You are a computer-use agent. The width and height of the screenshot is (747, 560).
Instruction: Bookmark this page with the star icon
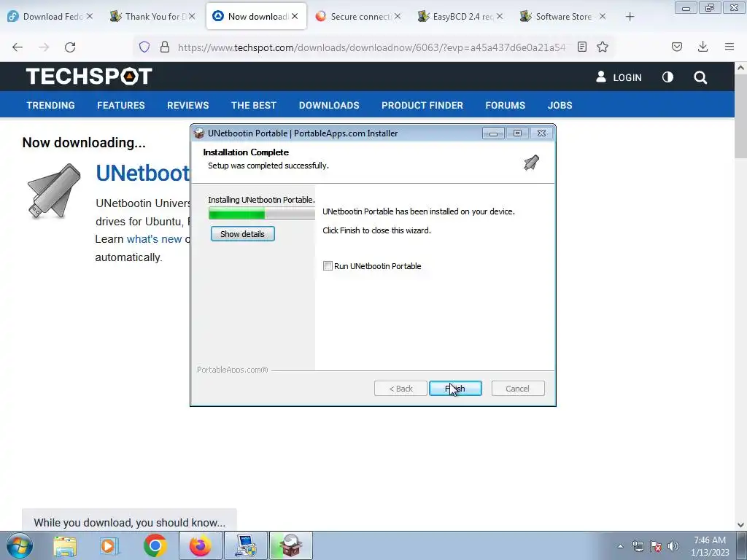click(603, 47)
